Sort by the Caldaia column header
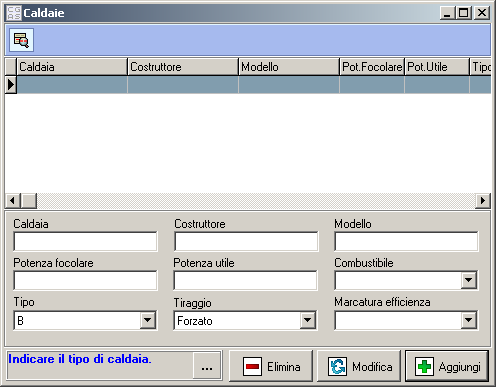 point(72,67)
